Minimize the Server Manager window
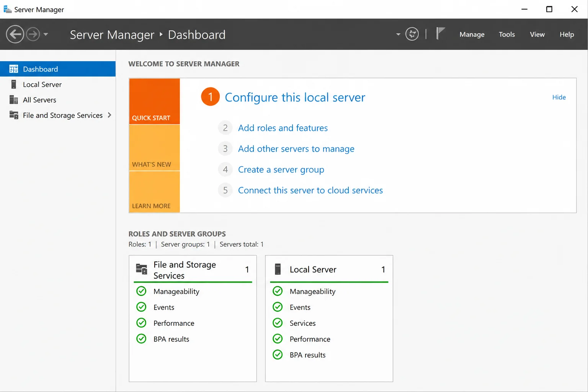The image size is (588, 392). point(524,9)
